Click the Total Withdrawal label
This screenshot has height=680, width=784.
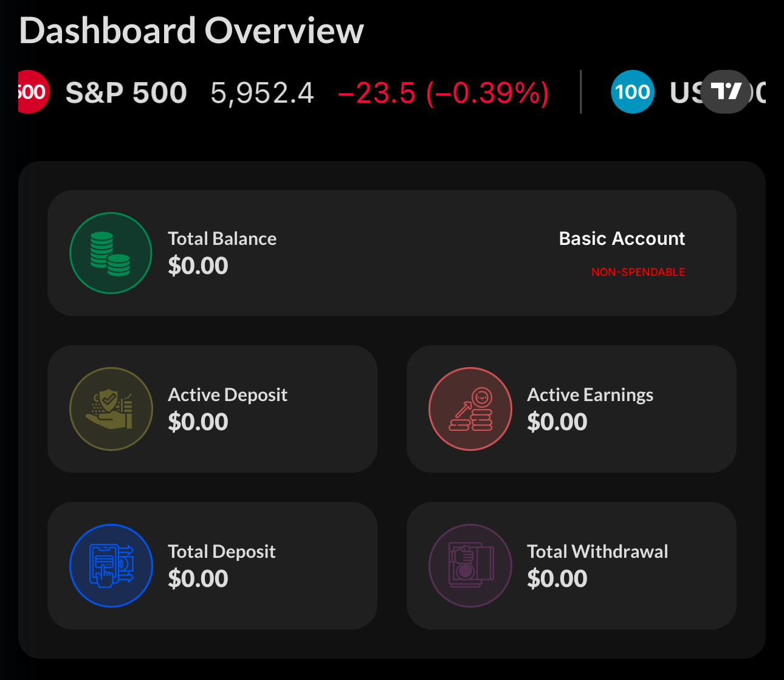coord(597,551)
